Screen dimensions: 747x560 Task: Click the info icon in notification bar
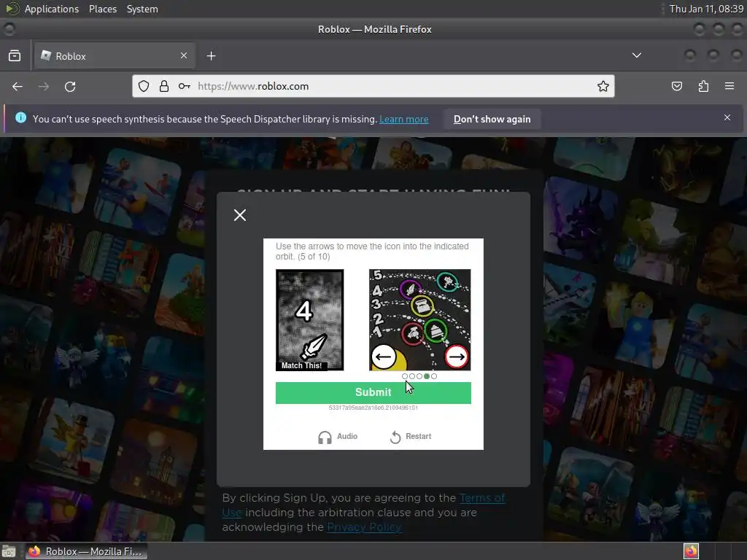click(21, 117)
